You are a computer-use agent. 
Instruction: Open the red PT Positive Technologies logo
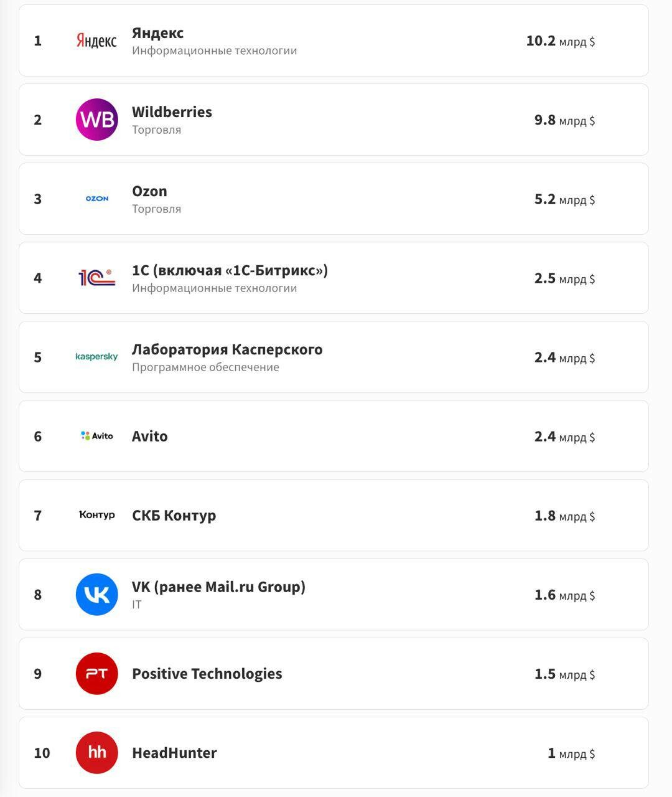point(97,674)
